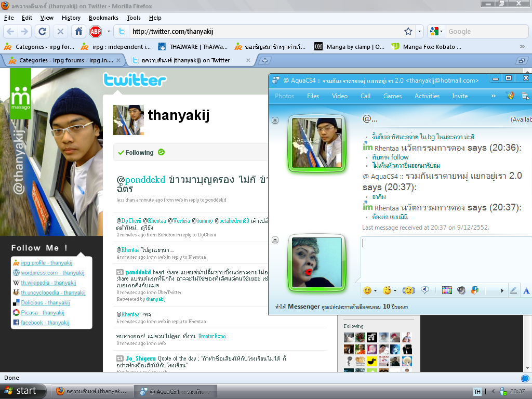The image size is (532, 399).
Task: Reload the Twitter page
Action: click(43, 32)
